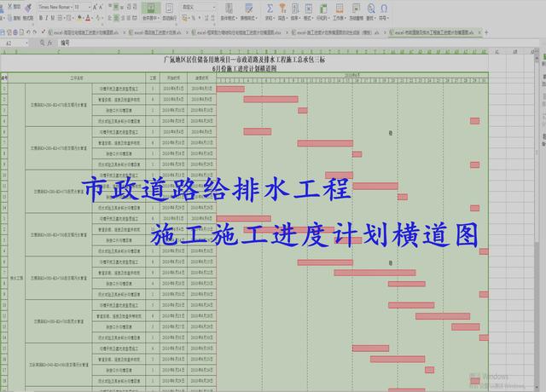
Task: Select the 开始时间 header cell
Action: click(x=173, y=78)
